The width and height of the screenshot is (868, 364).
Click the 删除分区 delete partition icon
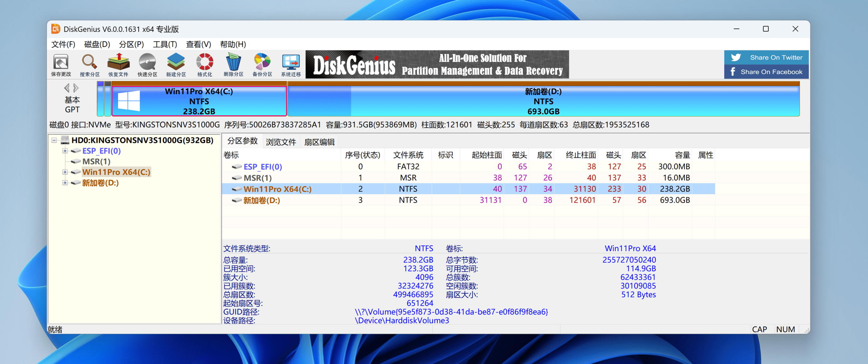pyautogui.click(x=234, y=65)
